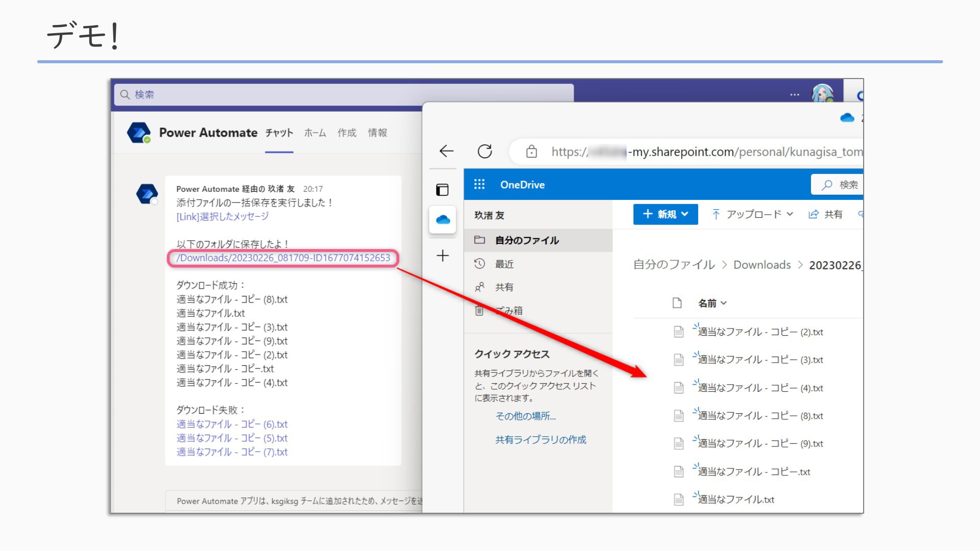Click the file type column icon
980x551 pixels.
coord(677,303)
